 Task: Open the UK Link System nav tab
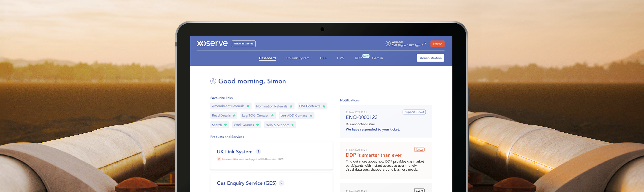(298, 58)
